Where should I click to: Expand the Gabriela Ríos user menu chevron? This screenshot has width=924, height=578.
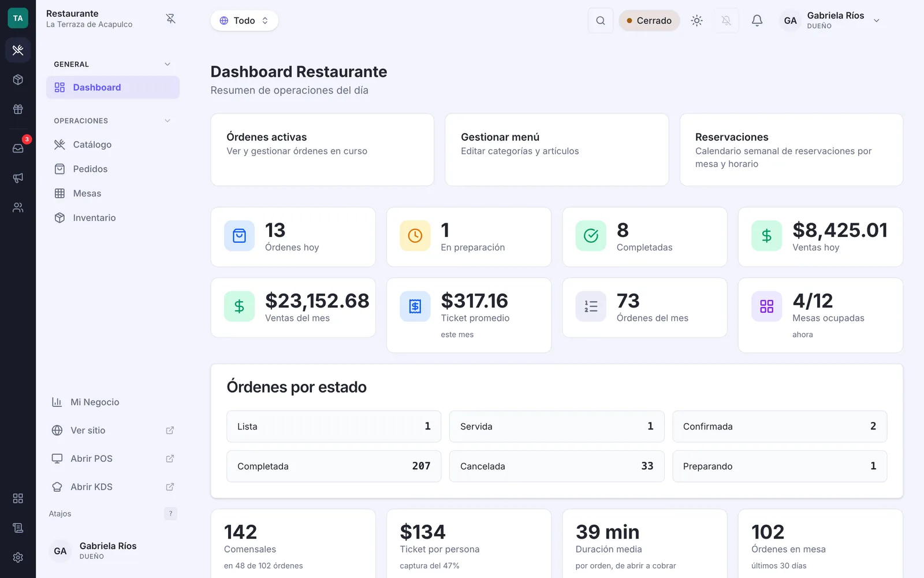tap(877, 21)
